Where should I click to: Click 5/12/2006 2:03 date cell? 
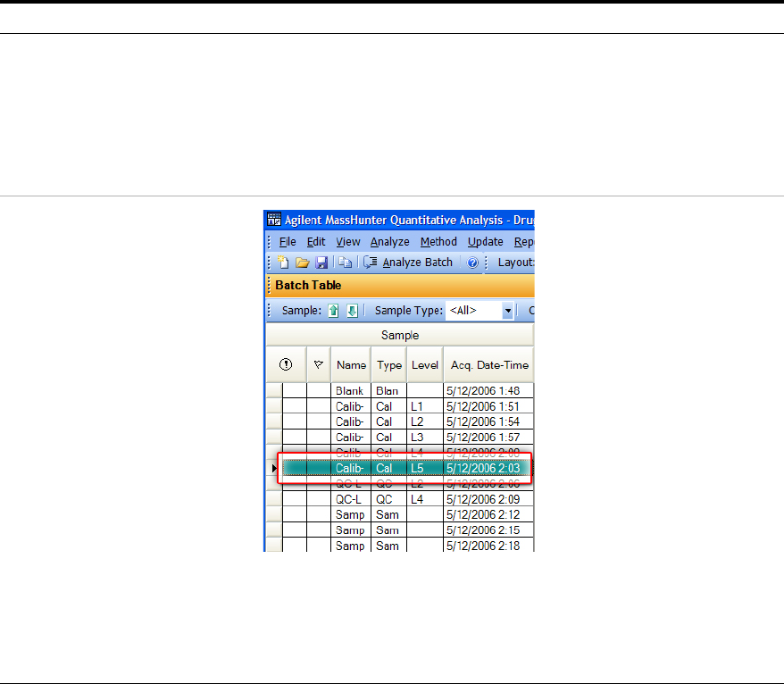488,468
